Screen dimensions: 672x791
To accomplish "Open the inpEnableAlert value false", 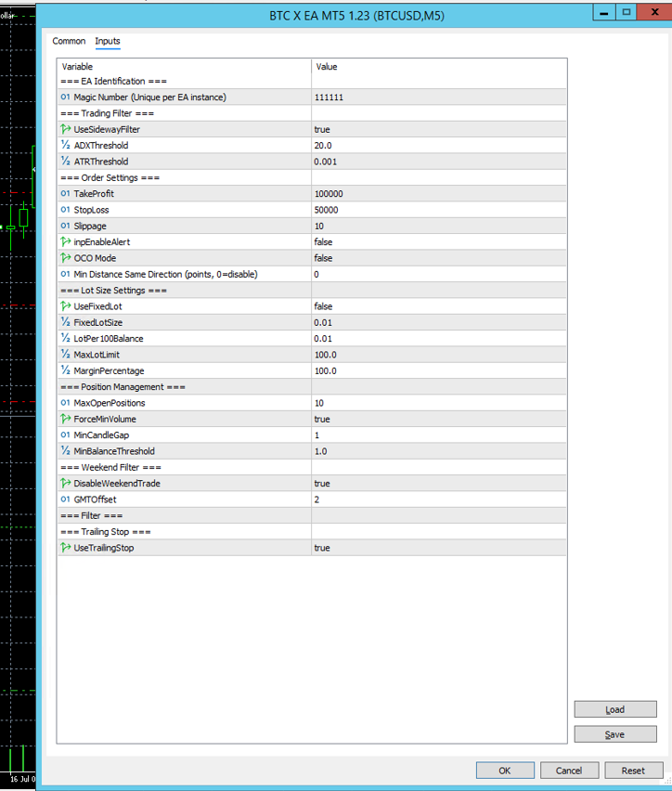I will click(439, 241).
